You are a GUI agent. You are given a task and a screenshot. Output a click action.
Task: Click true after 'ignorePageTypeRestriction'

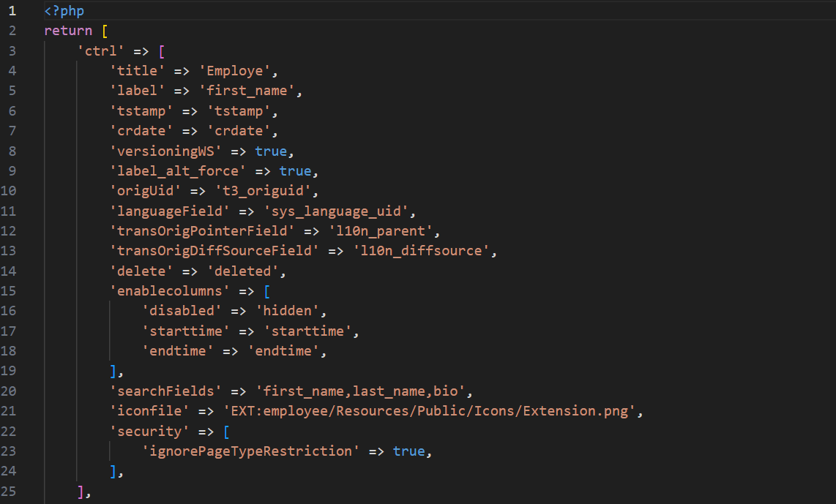[408, 451]
